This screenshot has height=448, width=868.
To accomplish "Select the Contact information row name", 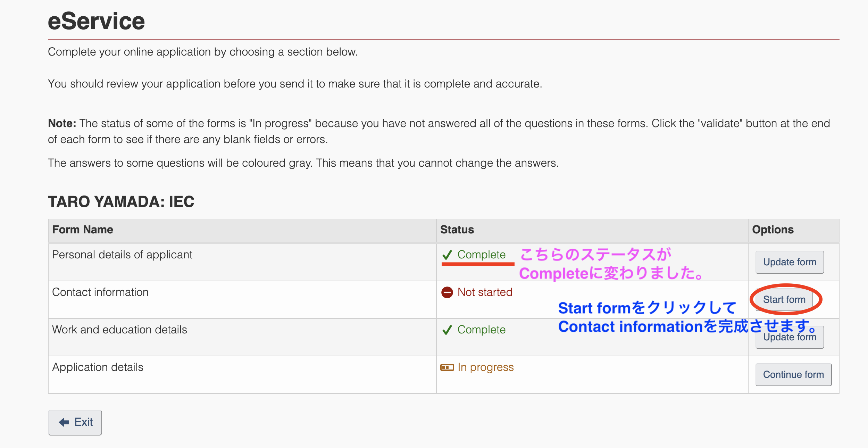I will point(100,292).
